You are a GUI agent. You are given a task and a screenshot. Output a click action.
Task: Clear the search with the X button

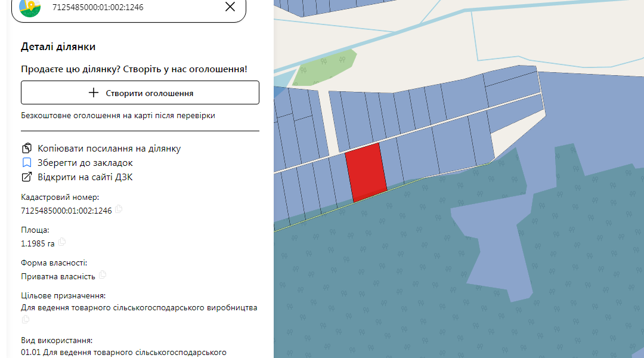[230, 7]
